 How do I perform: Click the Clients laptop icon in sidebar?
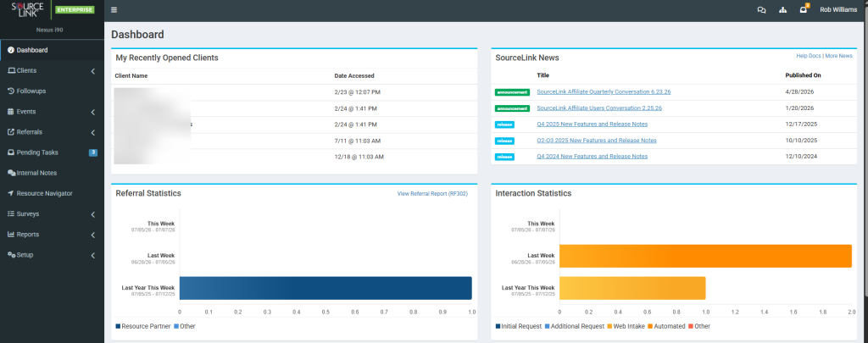click(x=11, y=71)
